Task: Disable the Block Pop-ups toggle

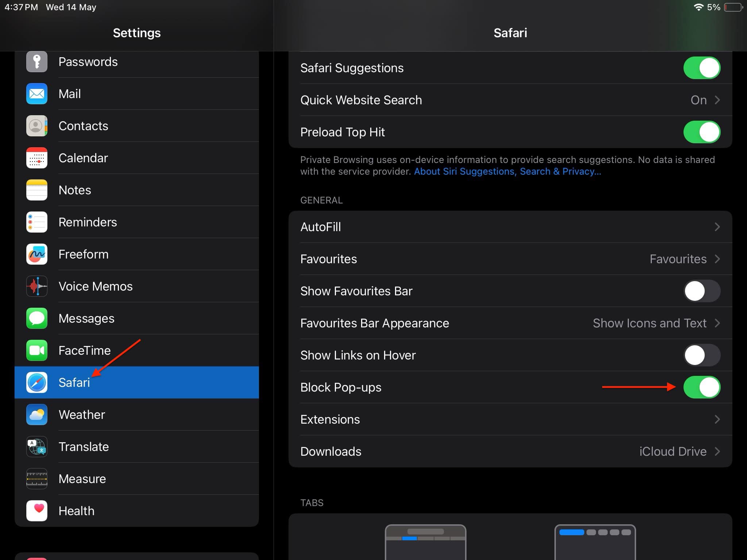Action: click(x=702, y=387)
